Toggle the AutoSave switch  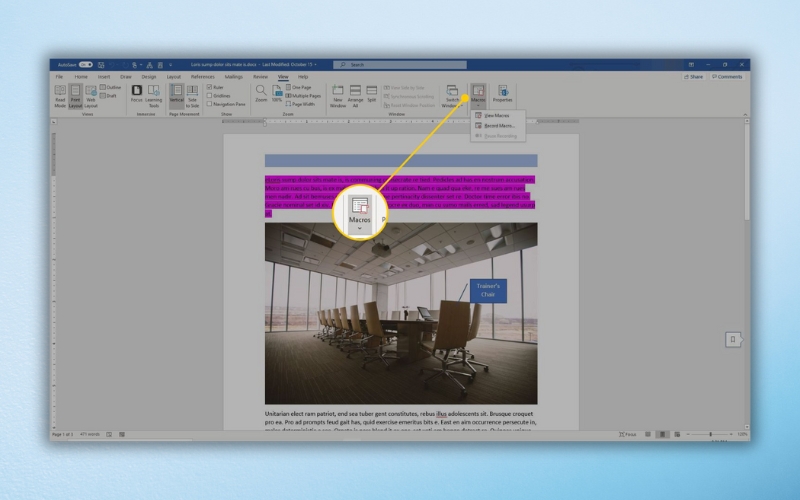coord(86,65)
